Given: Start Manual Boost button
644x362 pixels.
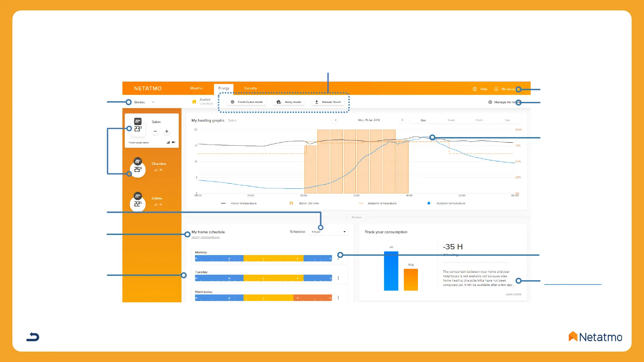Looking at the screenshot, I should coord(328,102).
